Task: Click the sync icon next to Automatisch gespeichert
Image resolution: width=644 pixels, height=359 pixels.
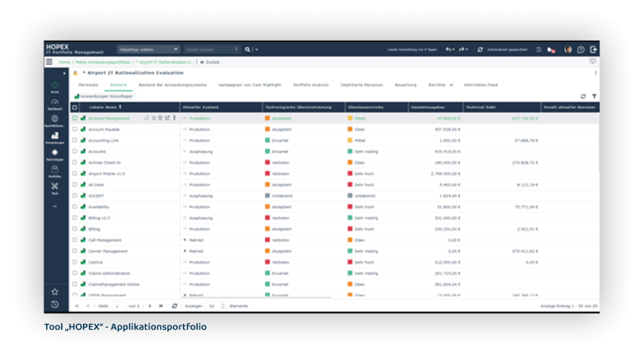Action: pos(480,49)
